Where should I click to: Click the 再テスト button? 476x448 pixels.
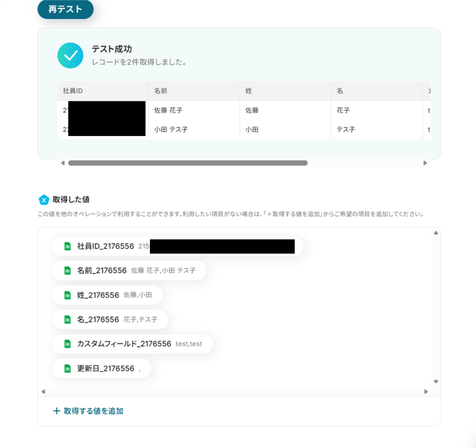point(65,9)
